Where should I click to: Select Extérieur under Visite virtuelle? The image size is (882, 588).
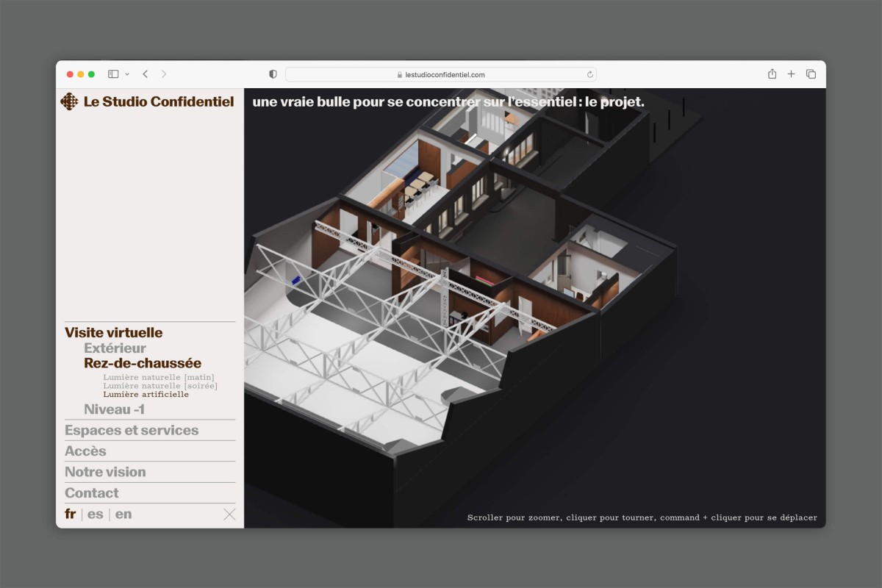pyautogui.click(x=115, y=348)
